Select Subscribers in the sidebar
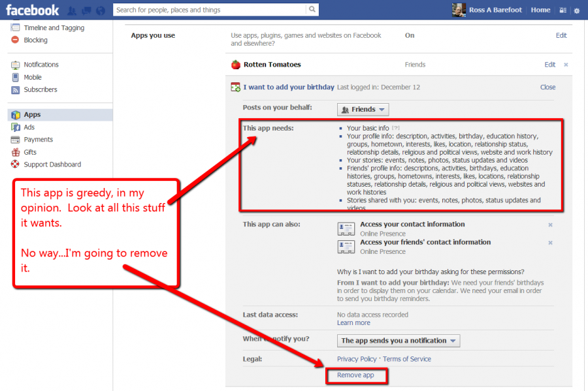 (x=41, y=89)
